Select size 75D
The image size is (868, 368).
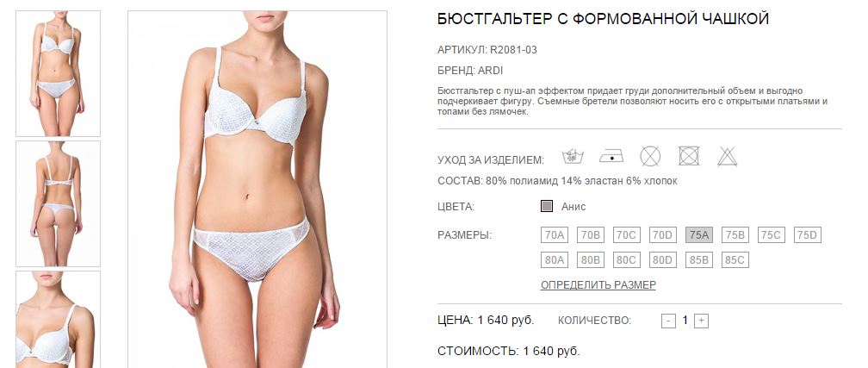point(808,235)
